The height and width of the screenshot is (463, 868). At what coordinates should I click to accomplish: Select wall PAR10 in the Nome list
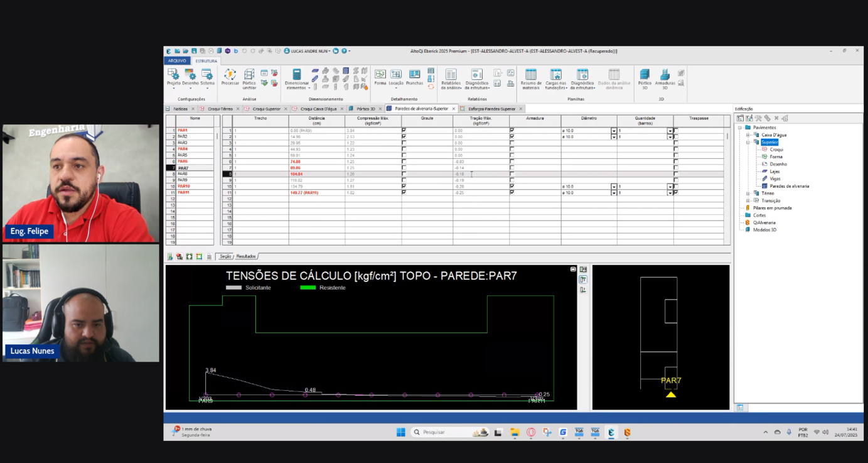(183, 187)
